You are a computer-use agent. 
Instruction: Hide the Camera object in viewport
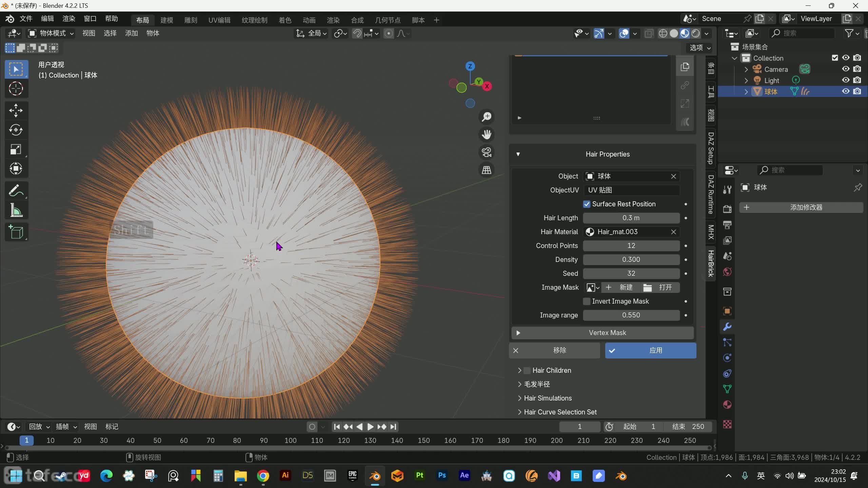click(846, 69)
